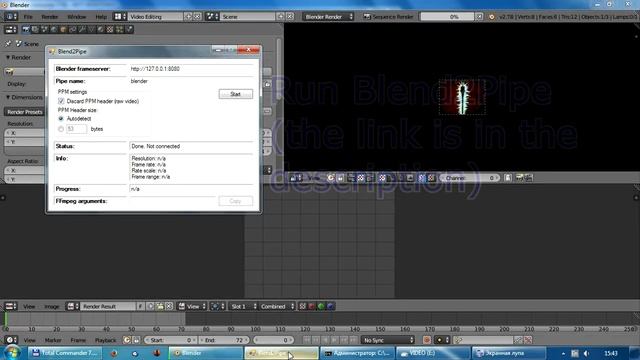Viewport: 640px width, 360px height.
Task: Open the timeline Frame menu
Action: [x=78, y=340]
